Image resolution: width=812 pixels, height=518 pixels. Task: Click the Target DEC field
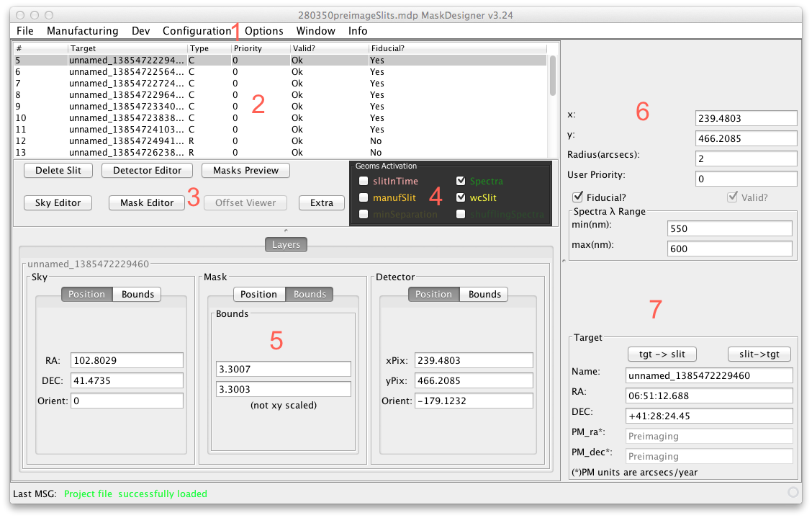pyautogui.click(x=709, y=416)
